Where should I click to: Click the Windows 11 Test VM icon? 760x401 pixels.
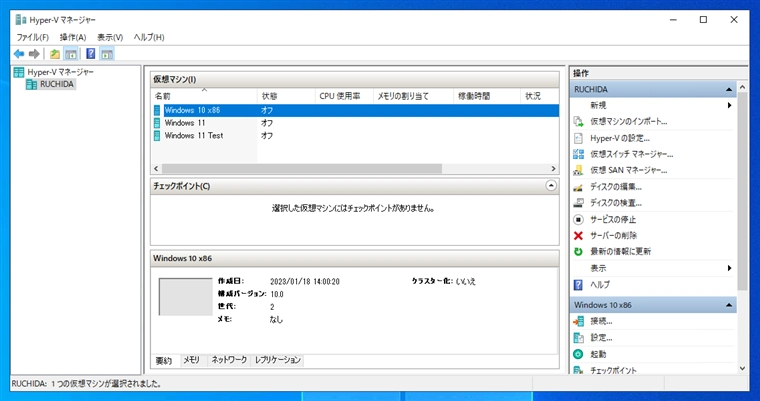click(x=157, y=136)
